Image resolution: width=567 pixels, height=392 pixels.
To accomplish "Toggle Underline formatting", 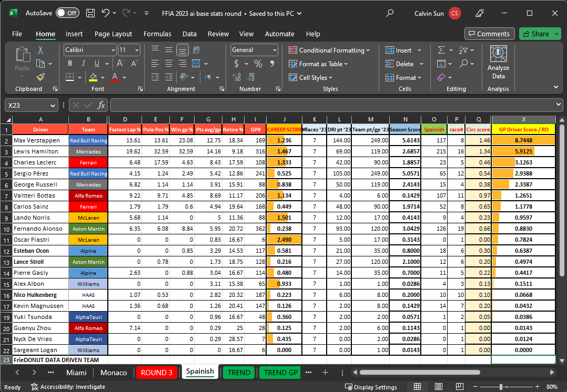I will 97,64.
